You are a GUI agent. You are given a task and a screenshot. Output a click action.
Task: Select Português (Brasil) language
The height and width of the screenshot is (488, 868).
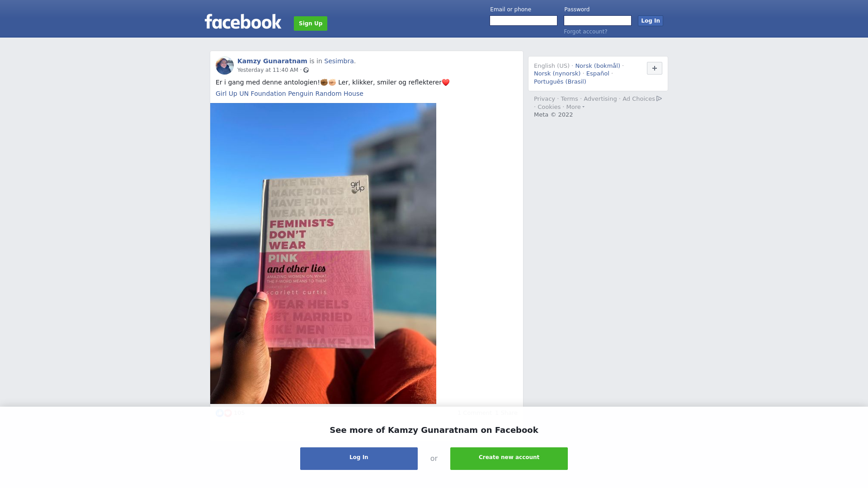(560, 82)
